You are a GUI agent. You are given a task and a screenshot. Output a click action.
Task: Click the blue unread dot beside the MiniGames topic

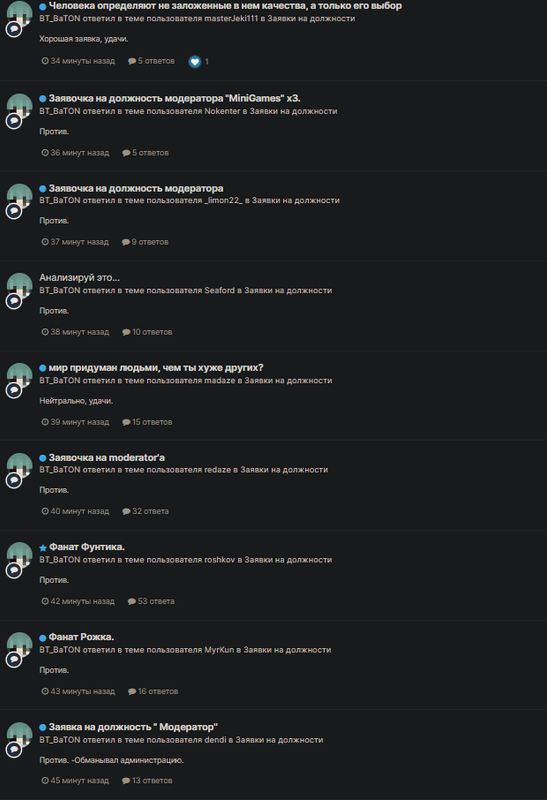tap(43, 98)
